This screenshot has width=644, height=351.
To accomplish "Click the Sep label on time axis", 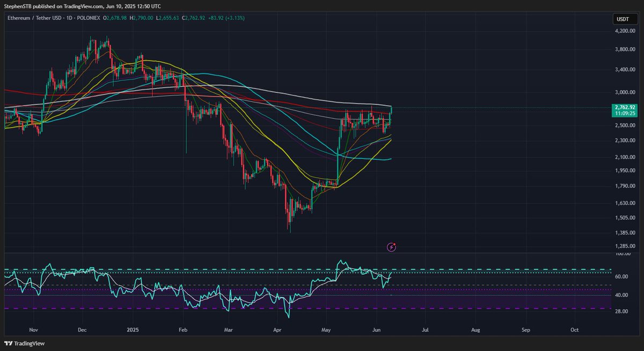I will (x=525, y=330).
